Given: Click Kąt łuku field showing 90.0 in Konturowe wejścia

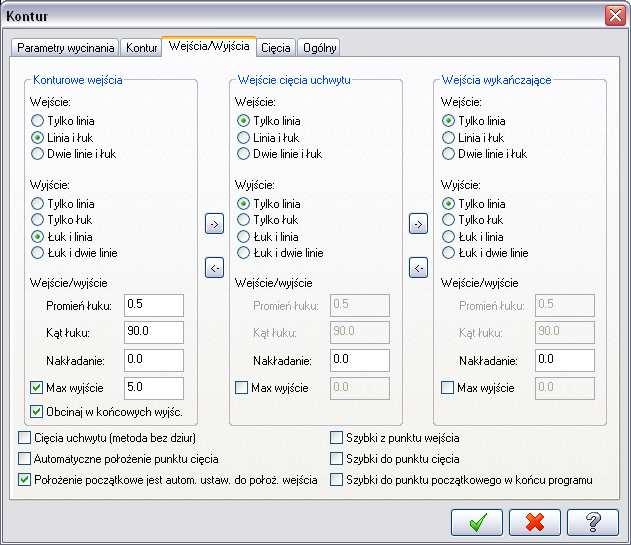Looking at the screenshot, I should click(x=154, y=332).
